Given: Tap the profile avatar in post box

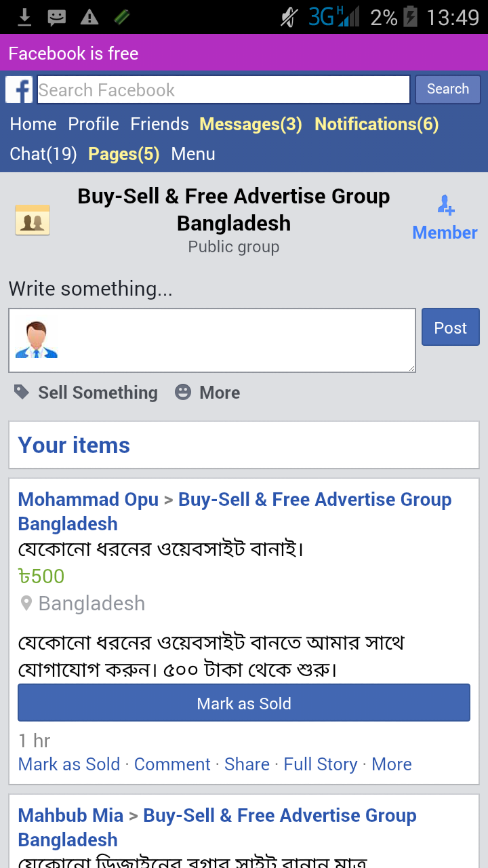Looking at the screenshot, I should [x=37, y=340].
